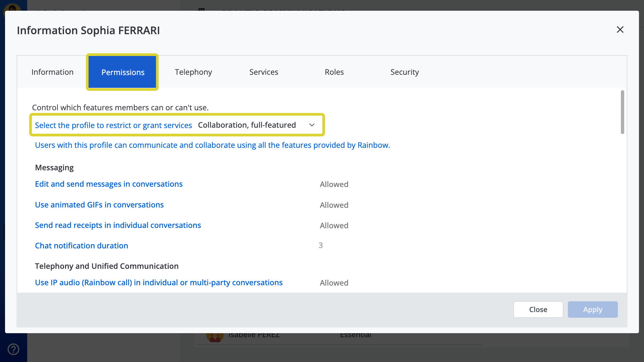
Task: Open the help icon in the bottom corner
Action: [13, 349]
